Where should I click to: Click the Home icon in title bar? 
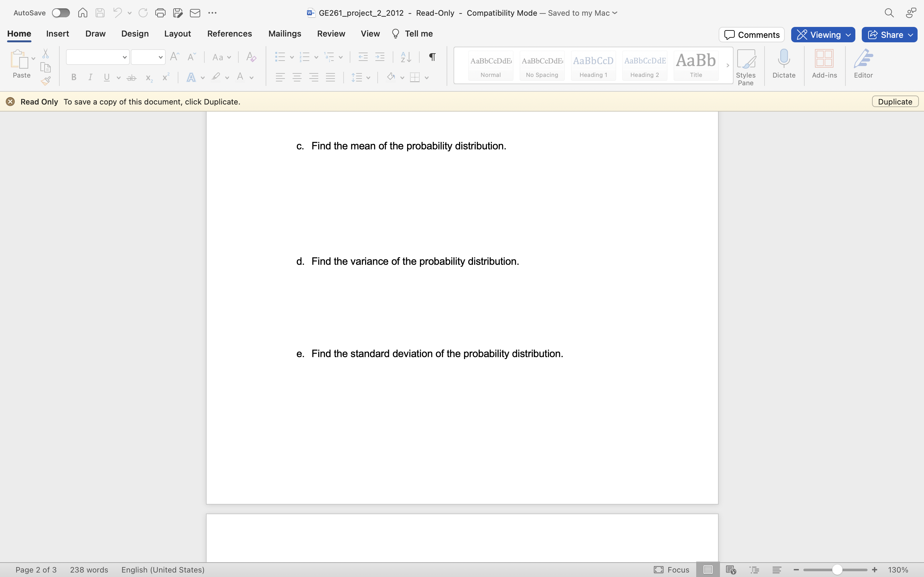coord(82,13)
